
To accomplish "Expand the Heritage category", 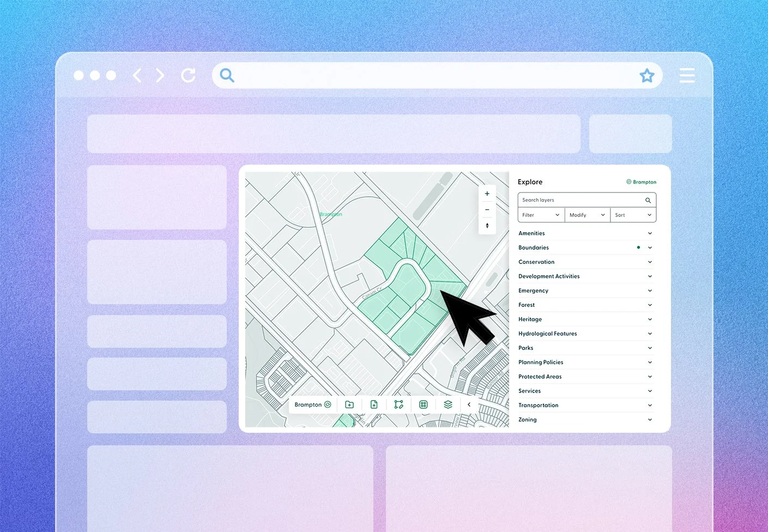I will click(x=586, y=319).
